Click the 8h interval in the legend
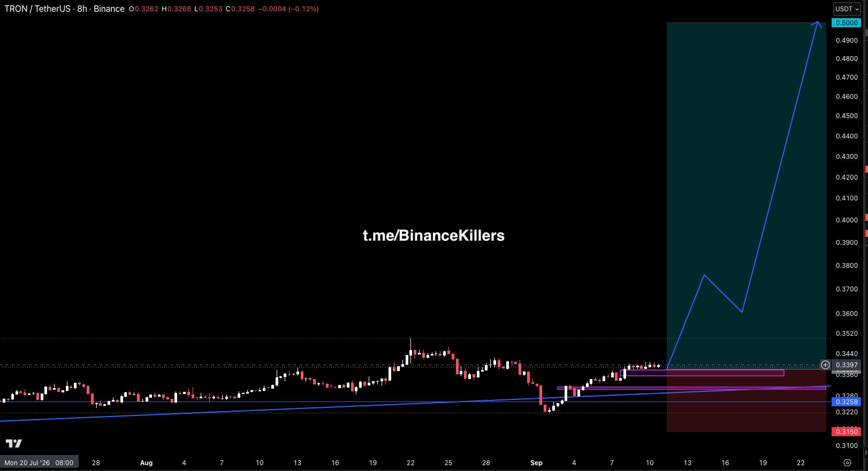 (82, 9)
